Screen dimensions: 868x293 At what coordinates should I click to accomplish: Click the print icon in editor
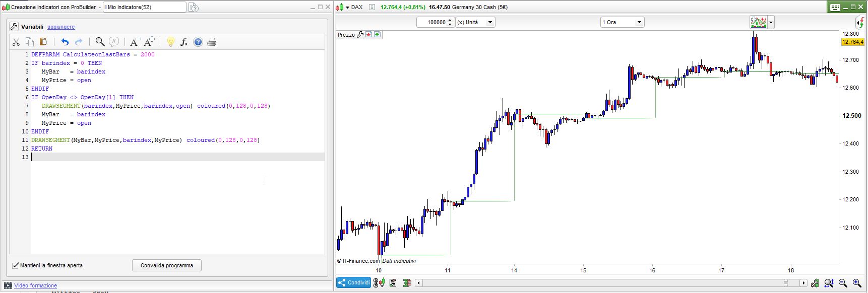212,42
